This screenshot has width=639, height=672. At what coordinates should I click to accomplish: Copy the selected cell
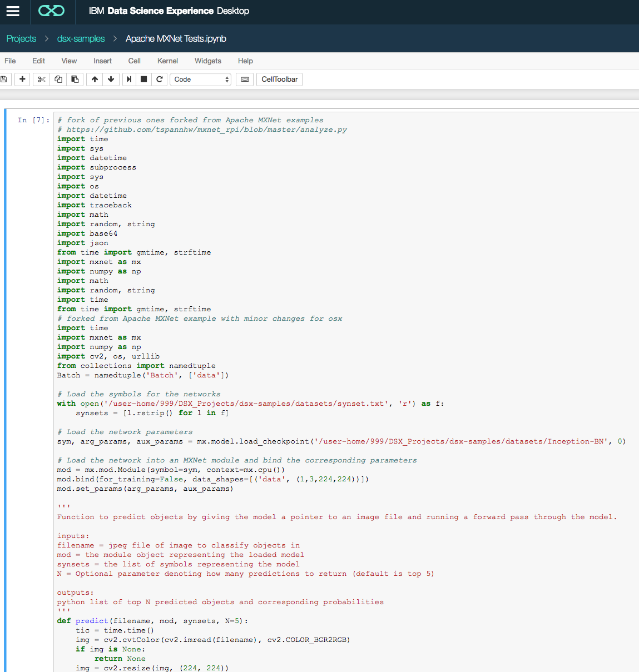tap(58, 79)
